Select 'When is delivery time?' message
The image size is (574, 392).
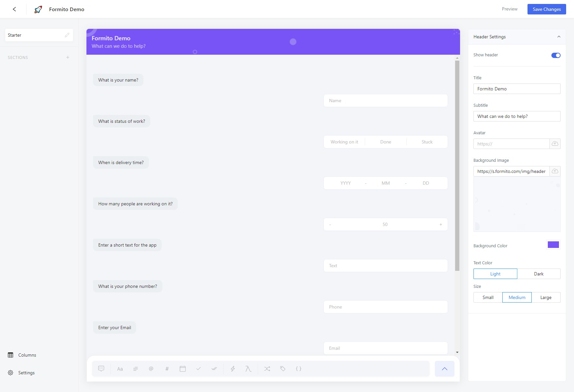tap(121, 162)
